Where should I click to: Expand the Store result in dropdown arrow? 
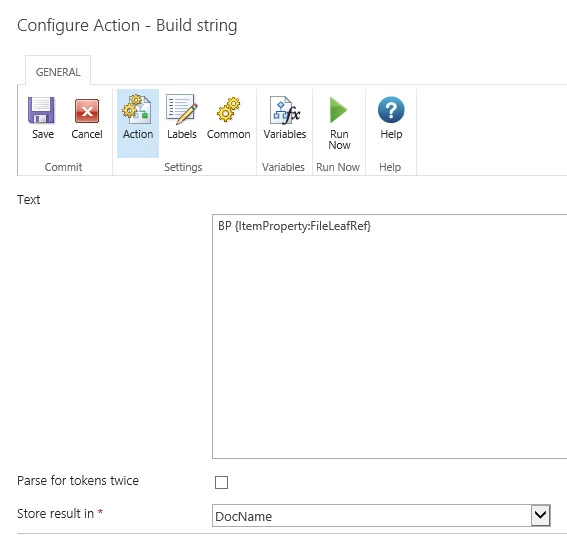click(x=540, y=515)
